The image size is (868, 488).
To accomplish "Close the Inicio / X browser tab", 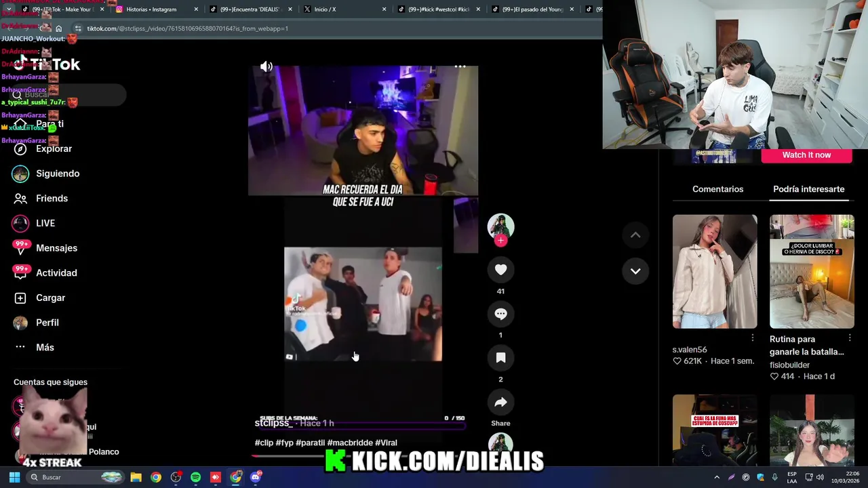I will pyautogui.click(x=384, y=9).
